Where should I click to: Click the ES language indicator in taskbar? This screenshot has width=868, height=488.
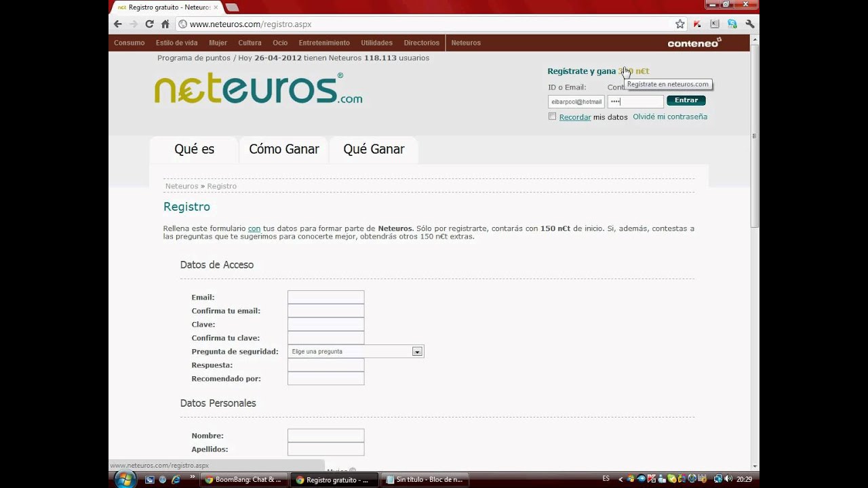(606, 479)
